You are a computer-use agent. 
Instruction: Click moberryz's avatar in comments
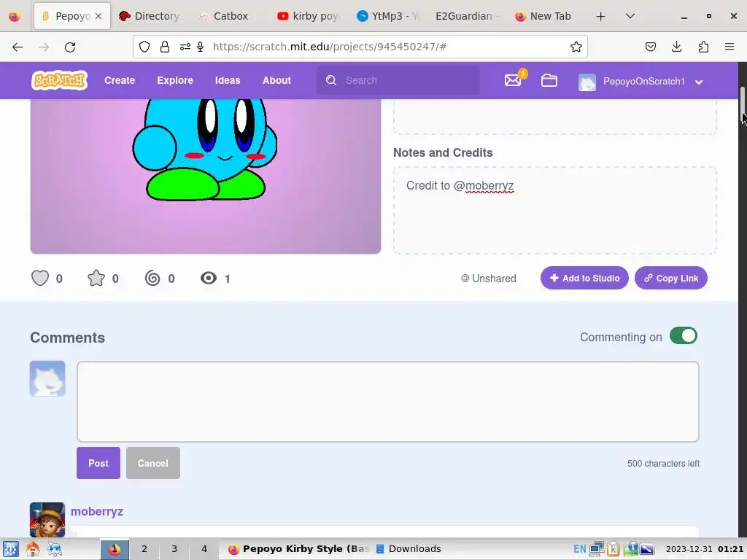pos(47,519)
